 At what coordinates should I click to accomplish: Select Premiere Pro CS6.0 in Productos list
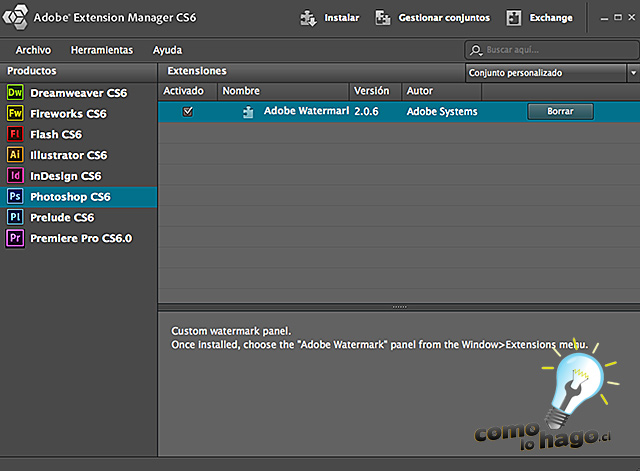(x=78, y=239)
